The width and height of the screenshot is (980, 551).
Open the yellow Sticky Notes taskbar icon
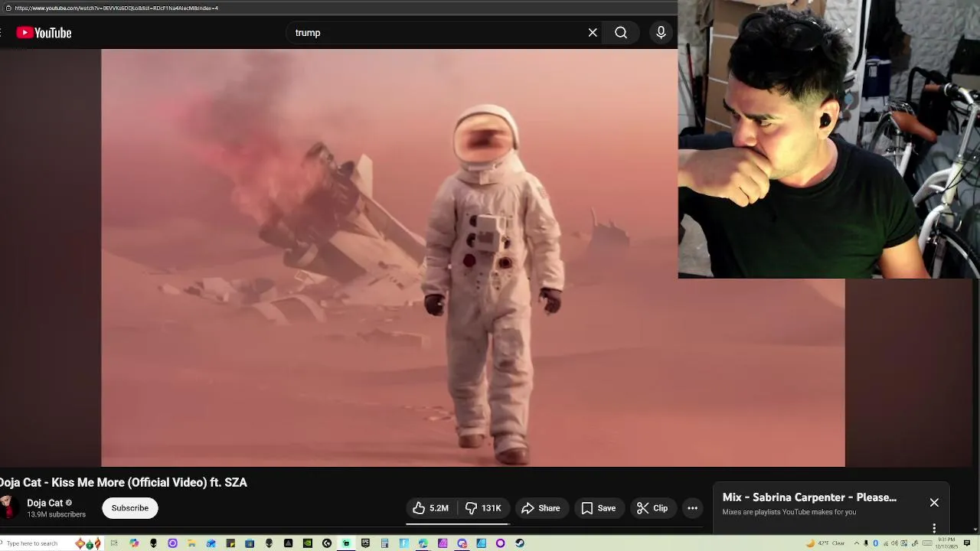(x=230, y=543)
